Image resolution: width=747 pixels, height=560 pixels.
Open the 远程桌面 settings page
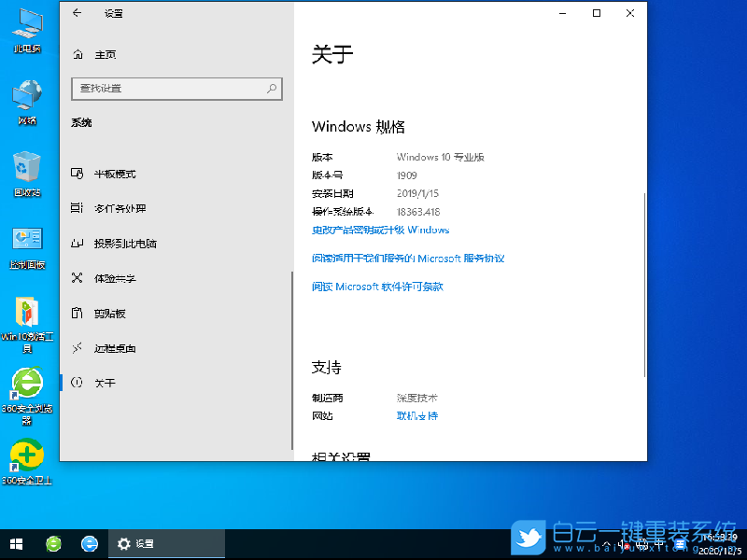[113, 347]
